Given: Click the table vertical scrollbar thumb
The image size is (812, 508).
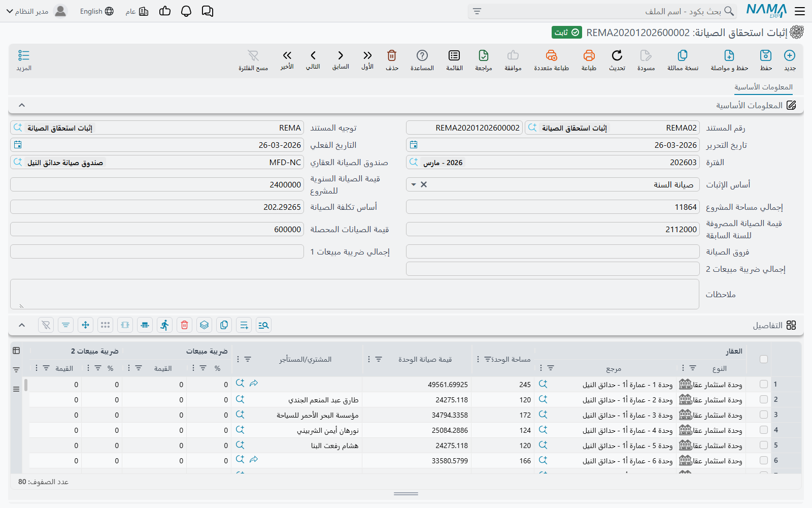Looking at the screenshot, I should [26, 385].
